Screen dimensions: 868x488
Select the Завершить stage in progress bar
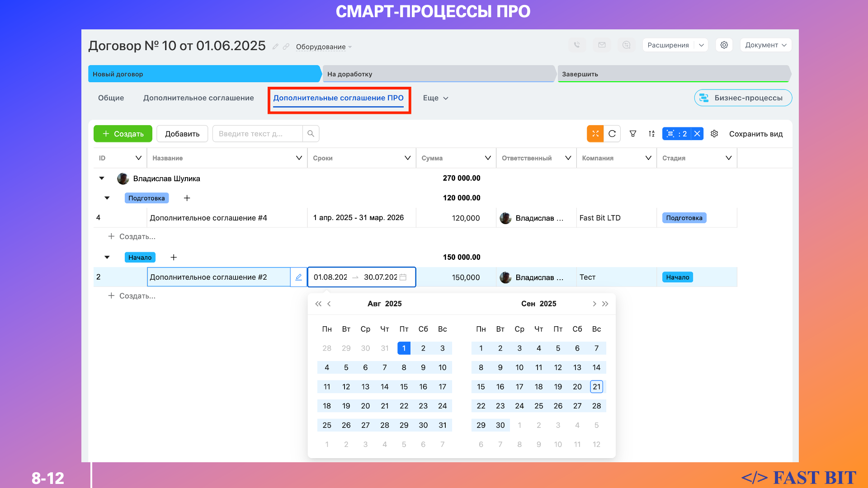[x=674, y=74]
